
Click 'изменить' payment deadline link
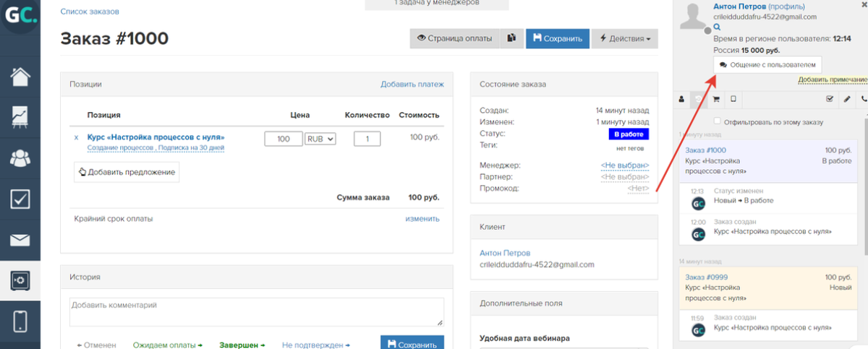coord(422,218)
